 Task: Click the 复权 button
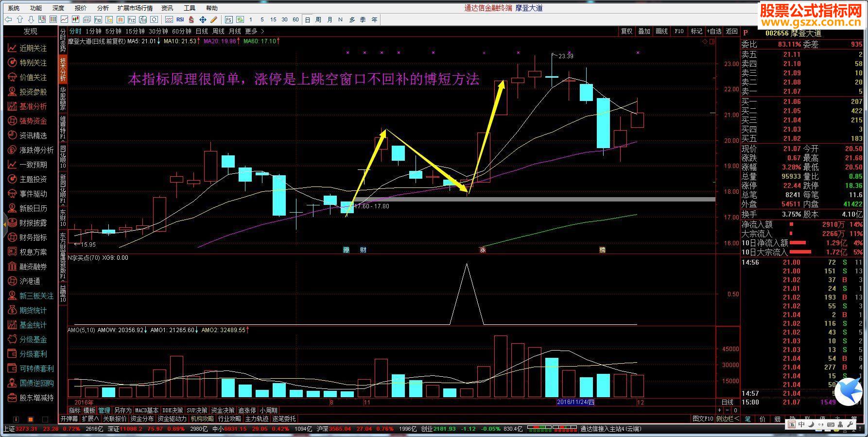click(x=627, y=31)
